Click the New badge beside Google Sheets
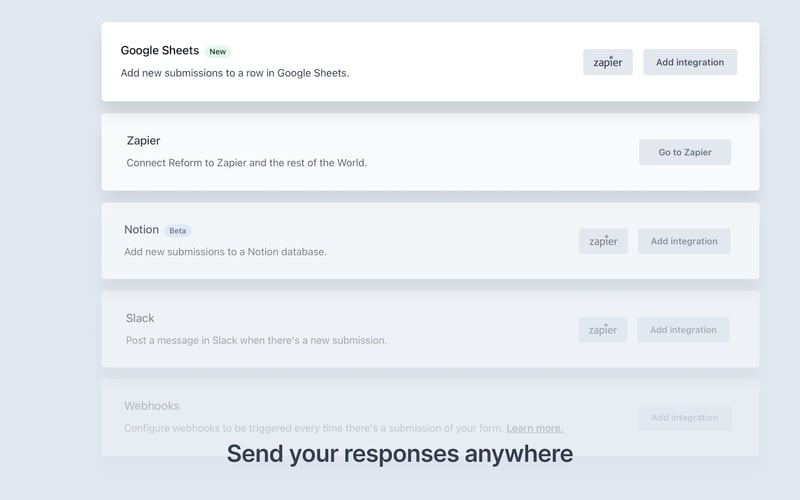The width and height of the screenshot is (800, 500). pos(217,52)
